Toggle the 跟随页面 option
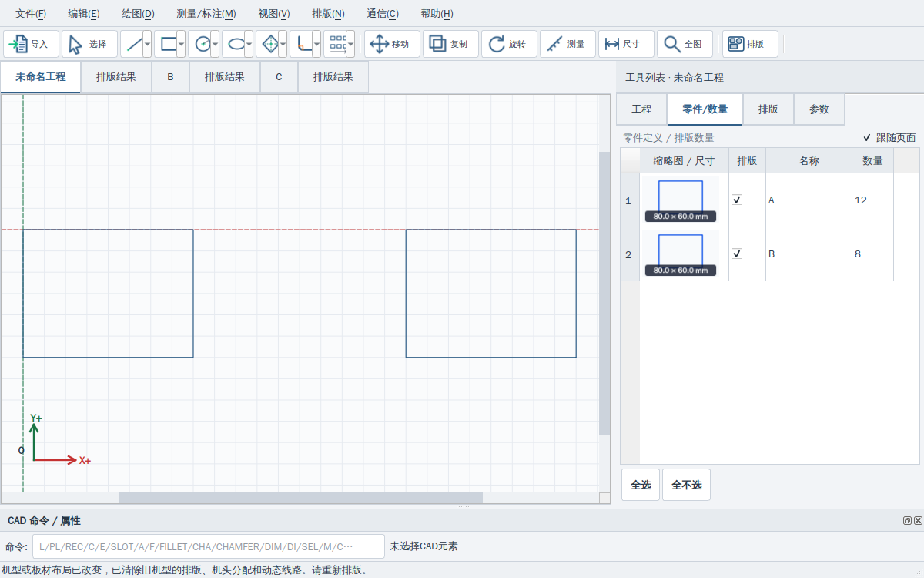 pos(889,138)
